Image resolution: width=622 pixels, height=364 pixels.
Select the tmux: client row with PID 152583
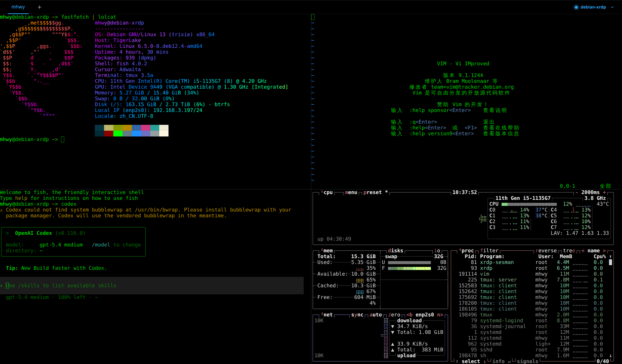[x=531, y=286]
